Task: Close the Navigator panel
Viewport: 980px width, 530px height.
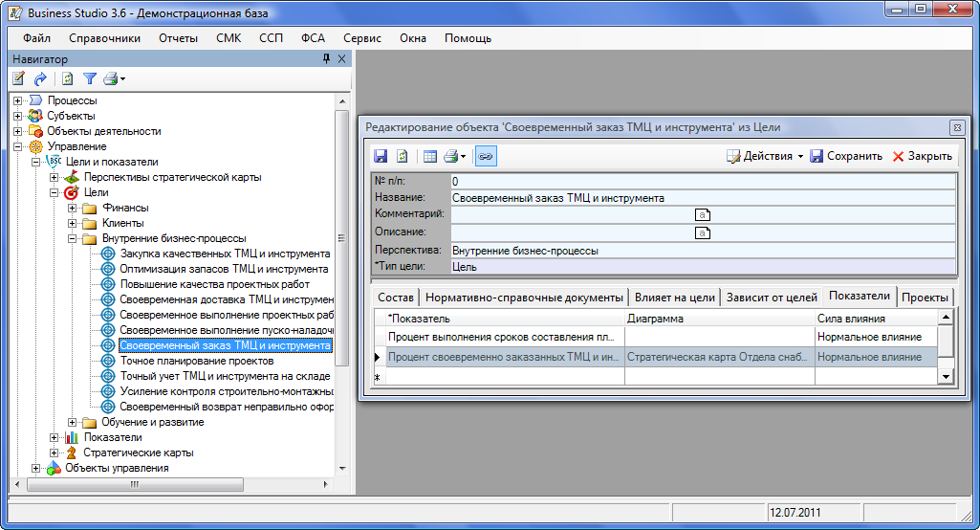Action: tap(342, 58)
